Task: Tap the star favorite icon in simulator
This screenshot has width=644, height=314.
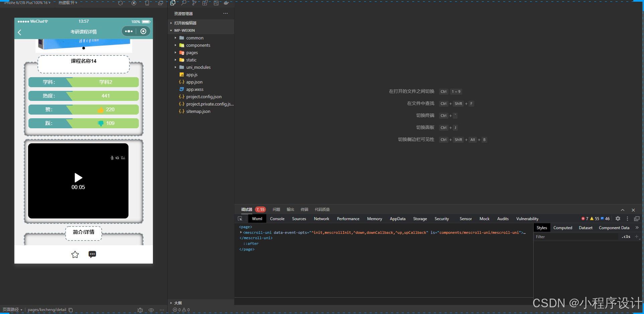Action: 75,255
